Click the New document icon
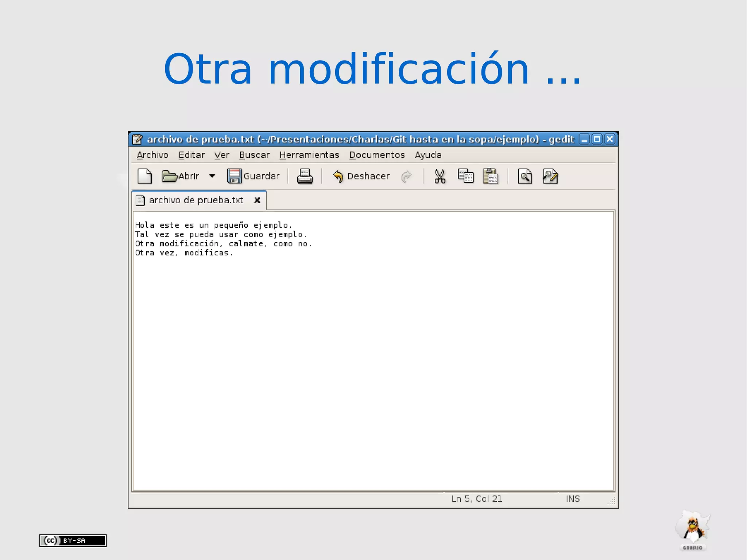The height and width of the screenshot is (560, 747). 145,176
